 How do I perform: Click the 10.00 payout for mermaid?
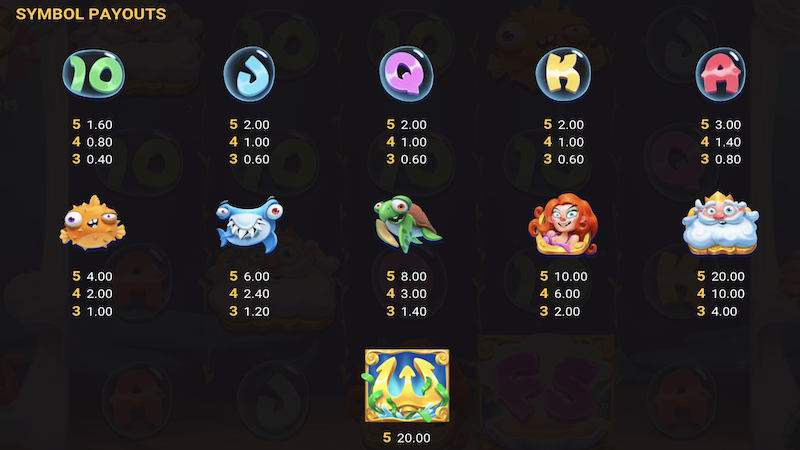[570, 277]
